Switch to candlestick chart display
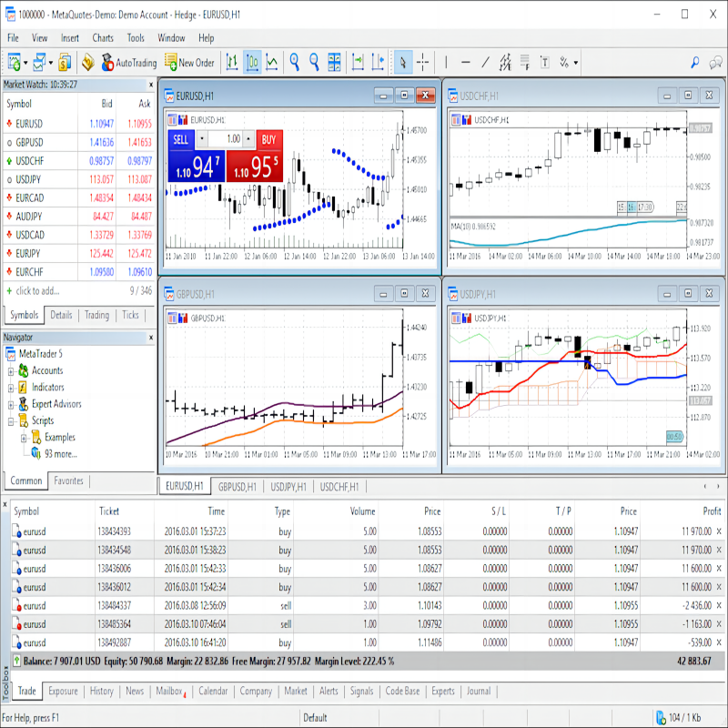This screenshot has height=728, width=728. coord(252,62)
